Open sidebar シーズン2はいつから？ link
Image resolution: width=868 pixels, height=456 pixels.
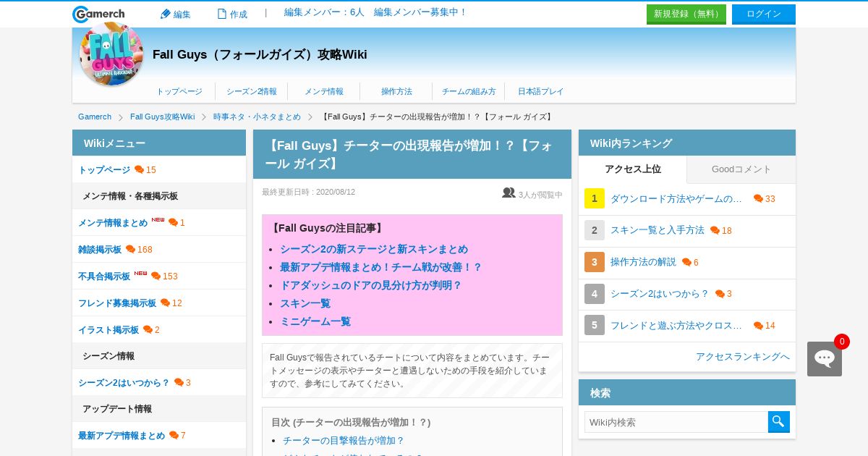click(x=124, y=383)
